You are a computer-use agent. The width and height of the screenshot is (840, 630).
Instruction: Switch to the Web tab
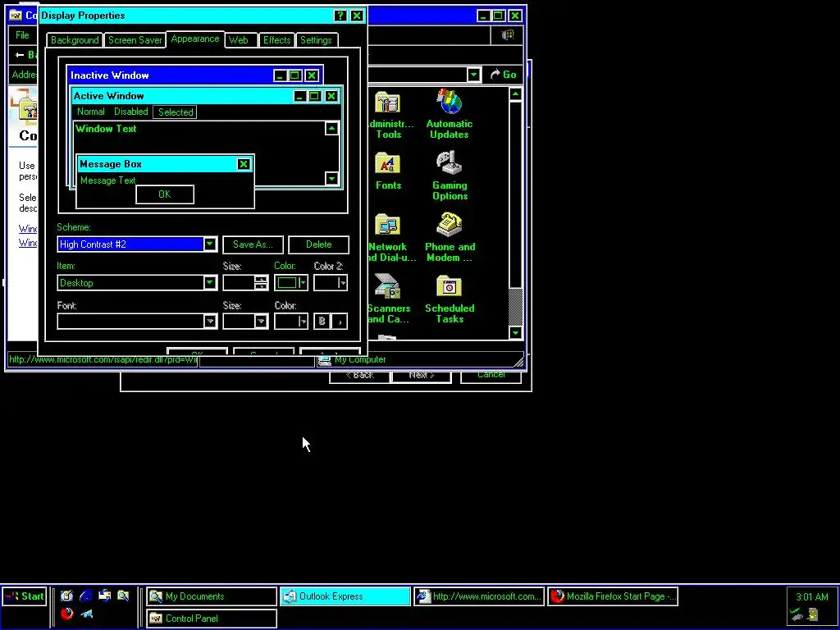pyautogui.click(x=239, y=40)
